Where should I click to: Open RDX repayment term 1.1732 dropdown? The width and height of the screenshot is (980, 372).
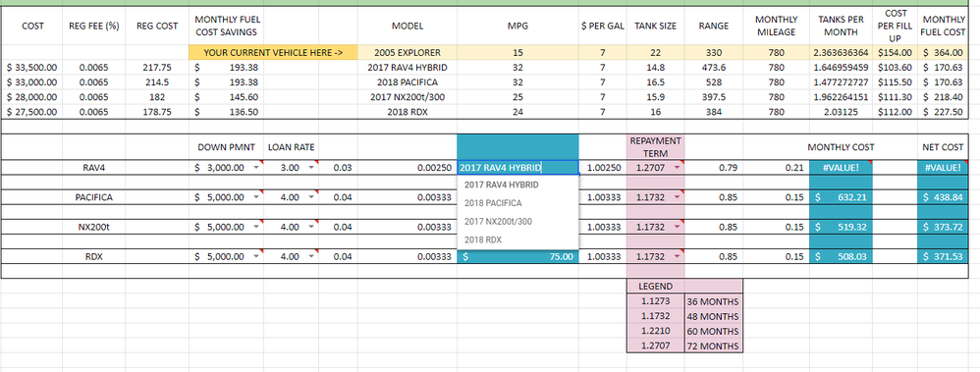[x=677, y=256]
